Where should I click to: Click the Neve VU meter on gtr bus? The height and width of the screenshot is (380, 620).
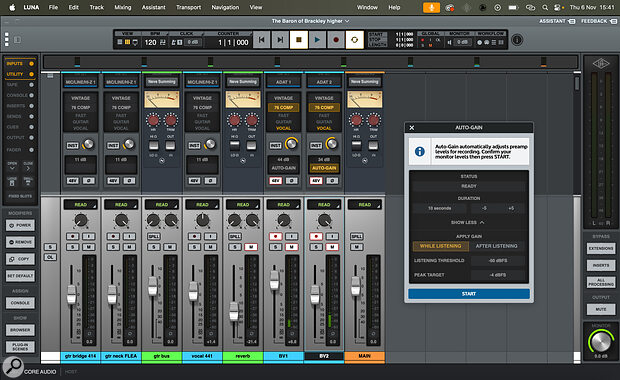tap(162, 99)
